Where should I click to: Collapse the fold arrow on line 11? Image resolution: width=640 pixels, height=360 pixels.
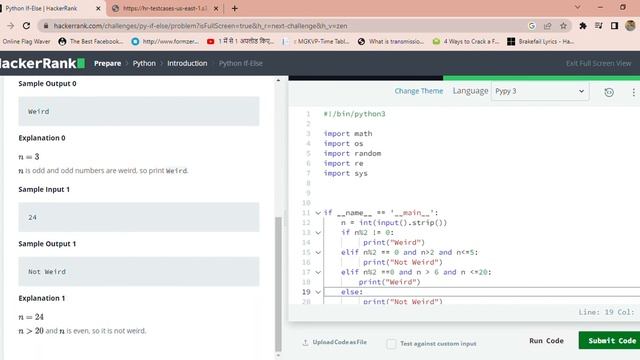point(318,213)
